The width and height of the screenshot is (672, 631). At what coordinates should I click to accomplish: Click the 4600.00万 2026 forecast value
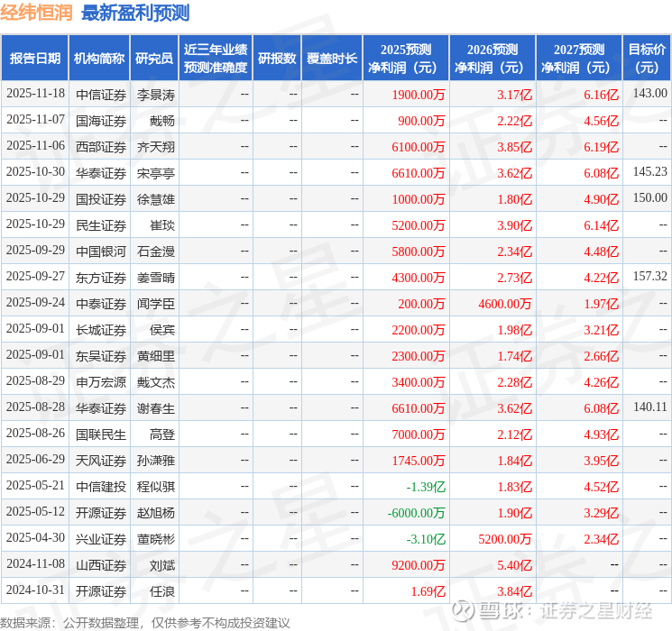[505, 304]
